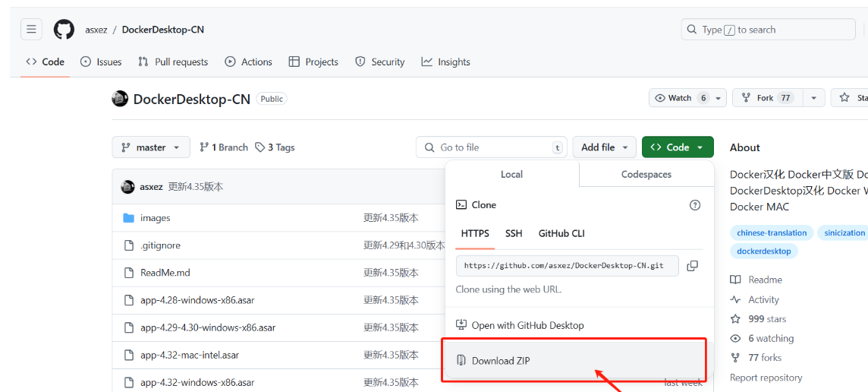Viewport: 868px width, 392px height.
Task: Click the Fork 77 button
Action: (766, 97)
